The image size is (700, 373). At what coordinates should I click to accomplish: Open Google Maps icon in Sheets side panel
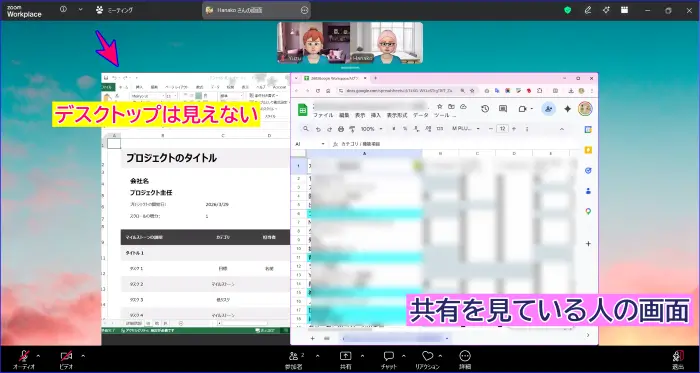pos(588,211)
